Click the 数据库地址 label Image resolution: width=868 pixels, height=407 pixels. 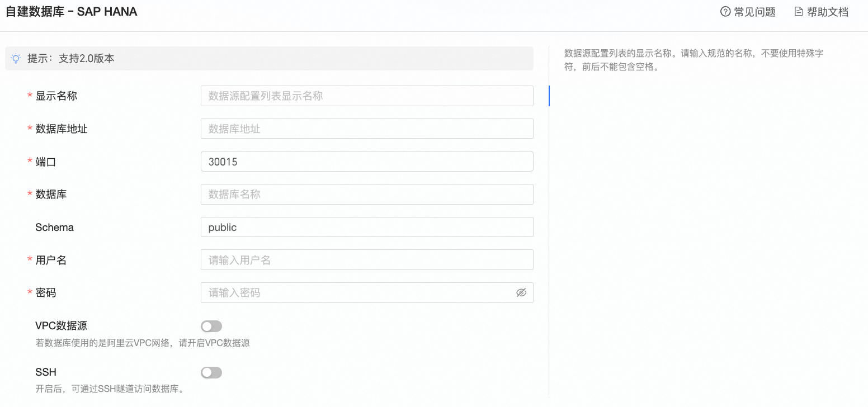[62, 129]
